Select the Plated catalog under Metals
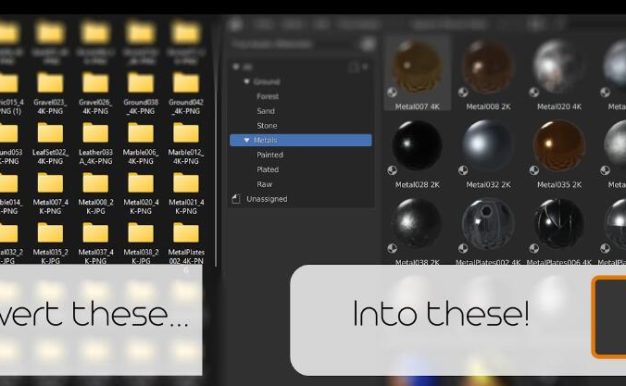Viewport: 626px width, 386px height. [268, 170]
